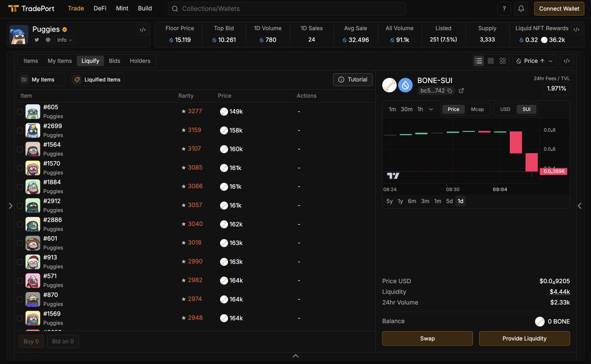This screenshot has width=591, height=364.
Task: Click the 0.0₄3696 price label on chart
Action: coord(553,171)
